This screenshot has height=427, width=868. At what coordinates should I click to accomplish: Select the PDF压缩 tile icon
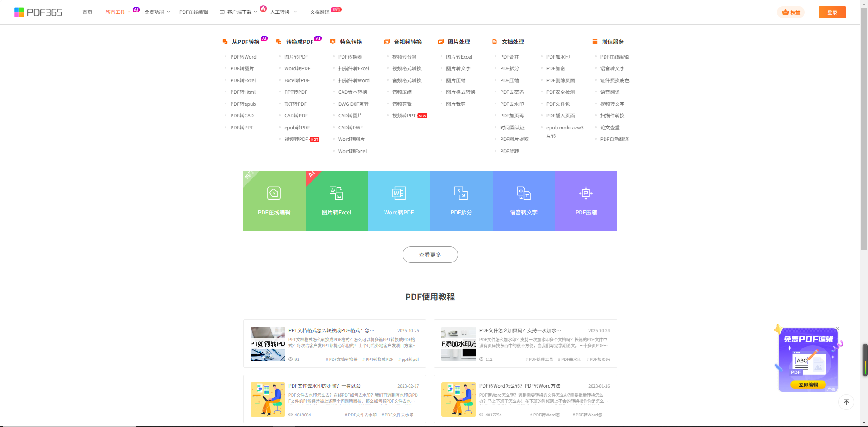tap(586, 193)
